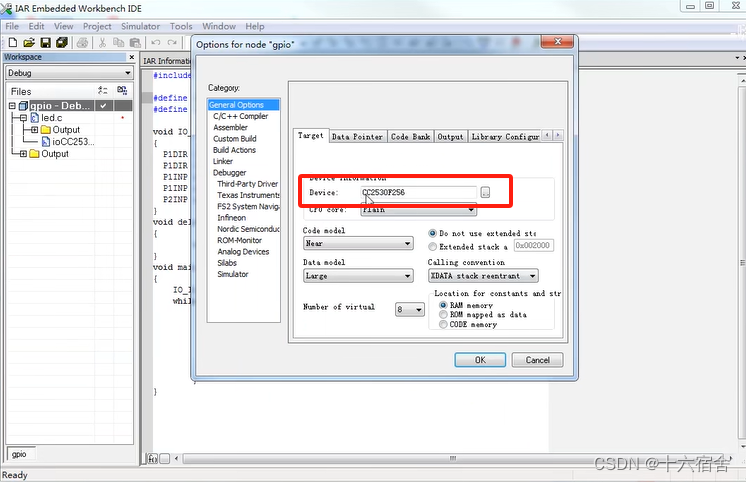
Task: Switch to the Output tab in options dialog
Action: [450, 137]
